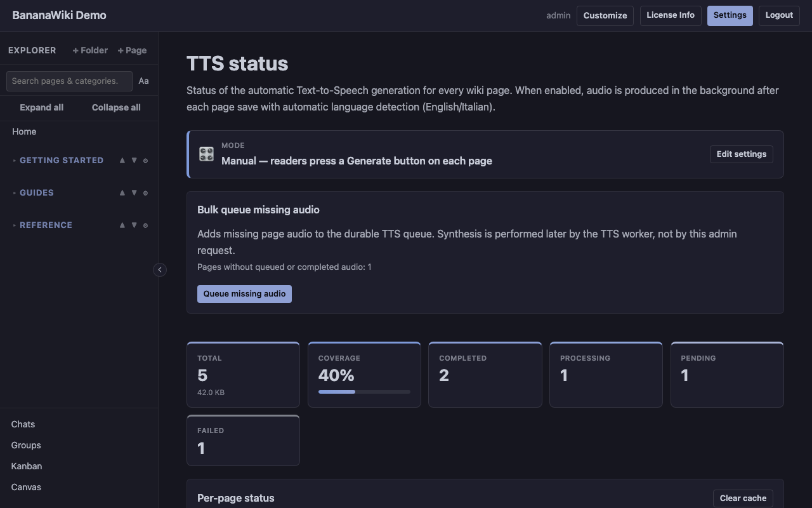Log out of the wiki
The width and height of the screenshot is (812, 508).
[779, 15]
